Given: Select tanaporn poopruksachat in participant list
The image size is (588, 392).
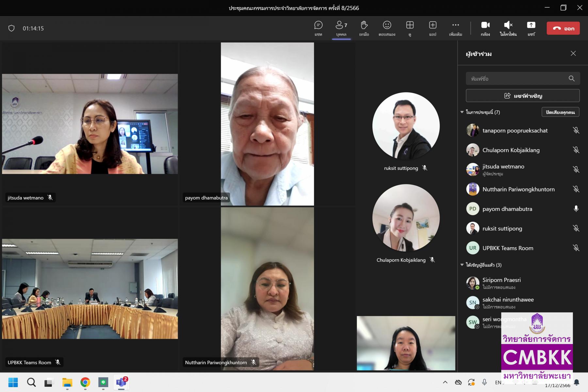Looking at the screenshot, I should 523,130.
